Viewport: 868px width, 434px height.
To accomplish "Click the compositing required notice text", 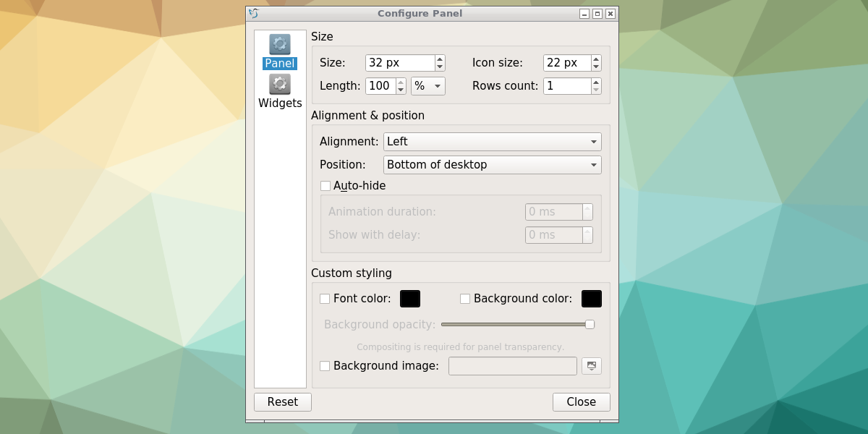I will click(x=460, y=347).
